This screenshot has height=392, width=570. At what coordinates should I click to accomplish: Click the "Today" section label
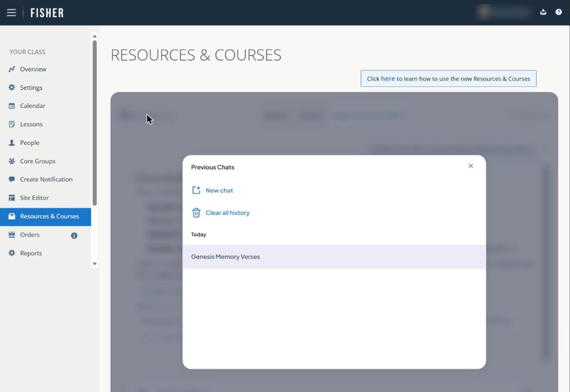tap(199, 235)
